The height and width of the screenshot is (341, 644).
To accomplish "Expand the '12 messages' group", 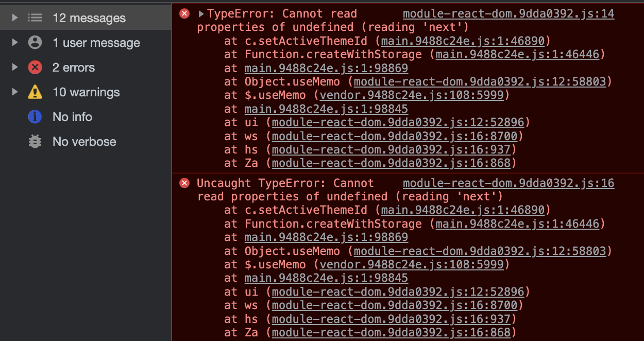I will tap(15, 18).
